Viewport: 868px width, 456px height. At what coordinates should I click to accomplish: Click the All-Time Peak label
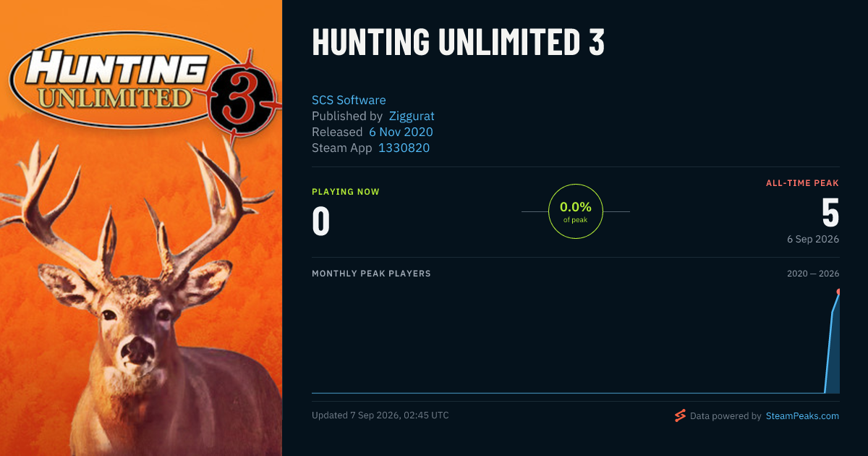pyautogui.click(x=802, y=183)
